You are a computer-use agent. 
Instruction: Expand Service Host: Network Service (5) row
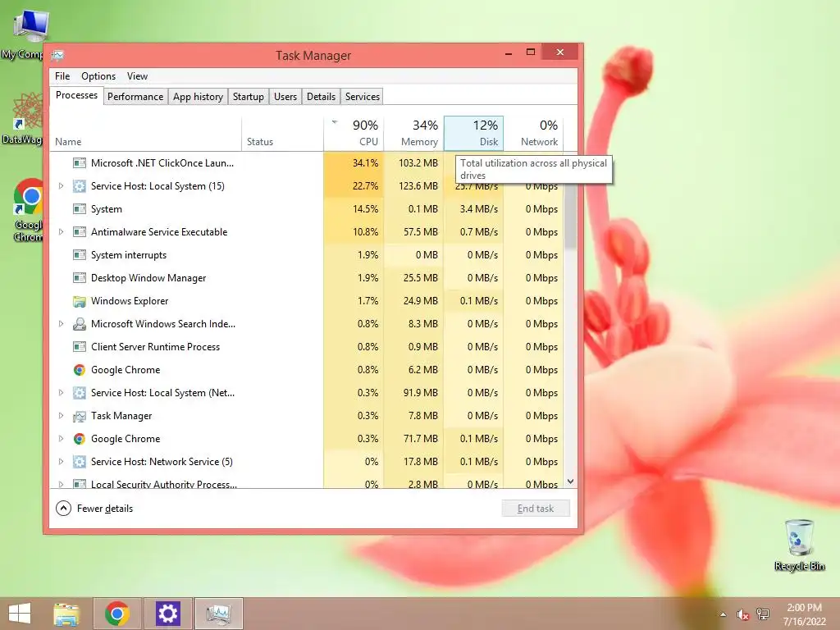coord(61,462)
